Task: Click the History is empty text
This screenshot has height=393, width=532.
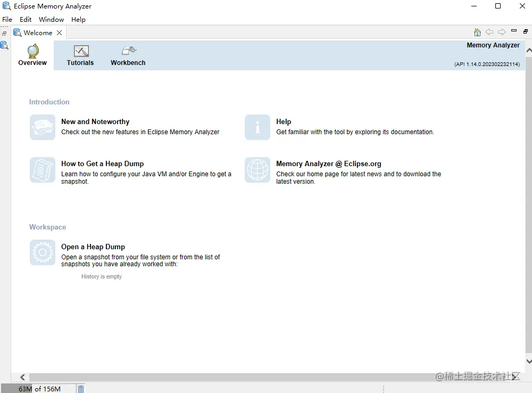Action: tap(102, 276)
